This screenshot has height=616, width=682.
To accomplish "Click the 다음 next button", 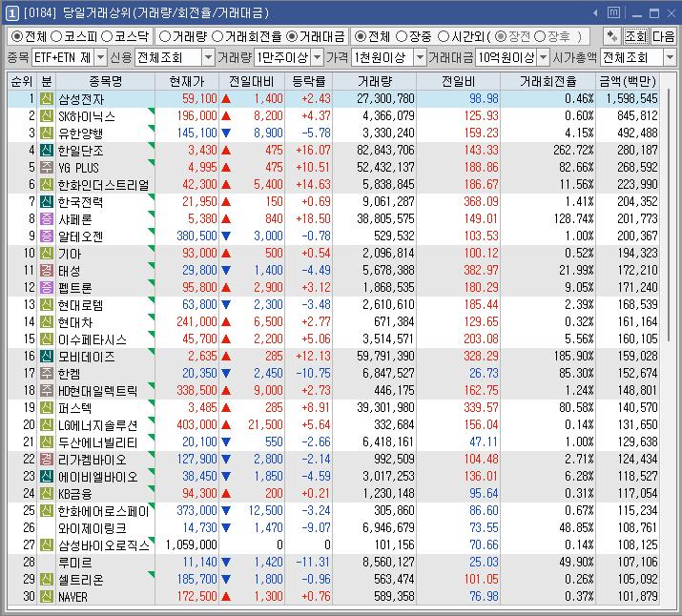I will [x=663, y=36].
